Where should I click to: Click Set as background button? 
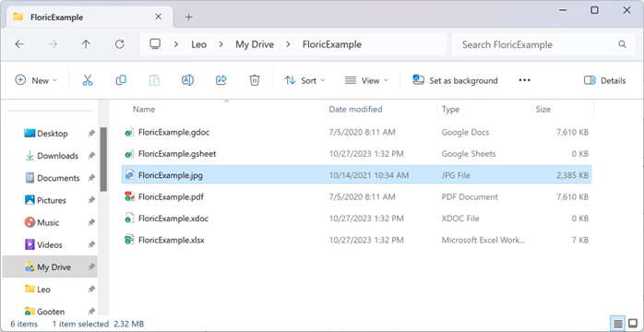point(455,81)
